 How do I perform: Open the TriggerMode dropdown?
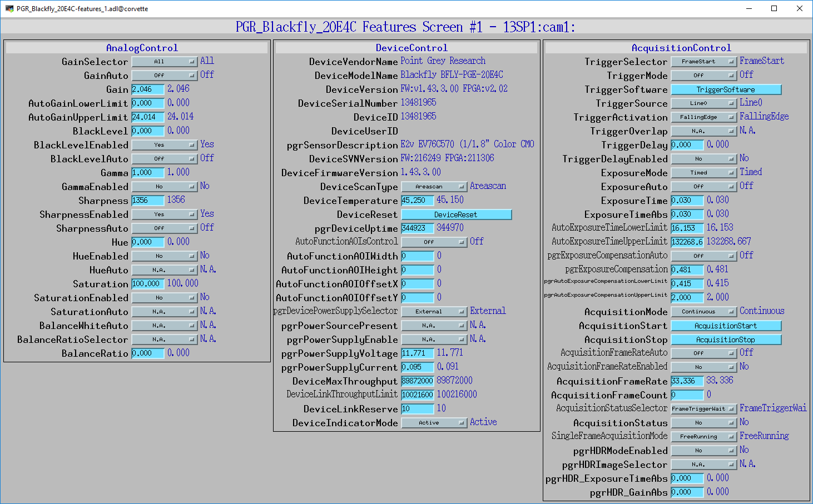click(x=704, y=76)
